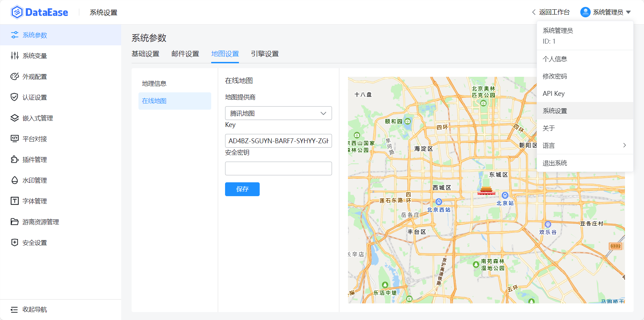Click the appearance config palette icon
Image resolution: width=644 pixels, height=320 pixels.
coord(15,76)
